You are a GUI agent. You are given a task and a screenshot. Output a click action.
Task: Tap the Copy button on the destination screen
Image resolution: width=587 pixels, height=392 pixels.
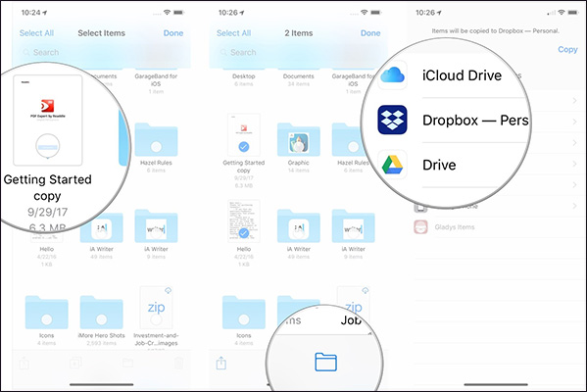pos(567,49)
